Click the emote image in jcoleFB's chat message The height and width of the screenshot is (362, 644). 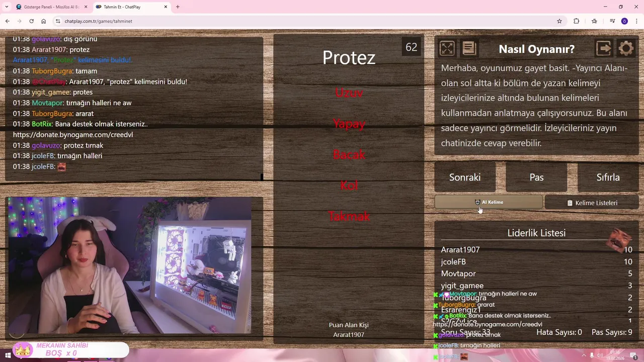coord(61,166)
